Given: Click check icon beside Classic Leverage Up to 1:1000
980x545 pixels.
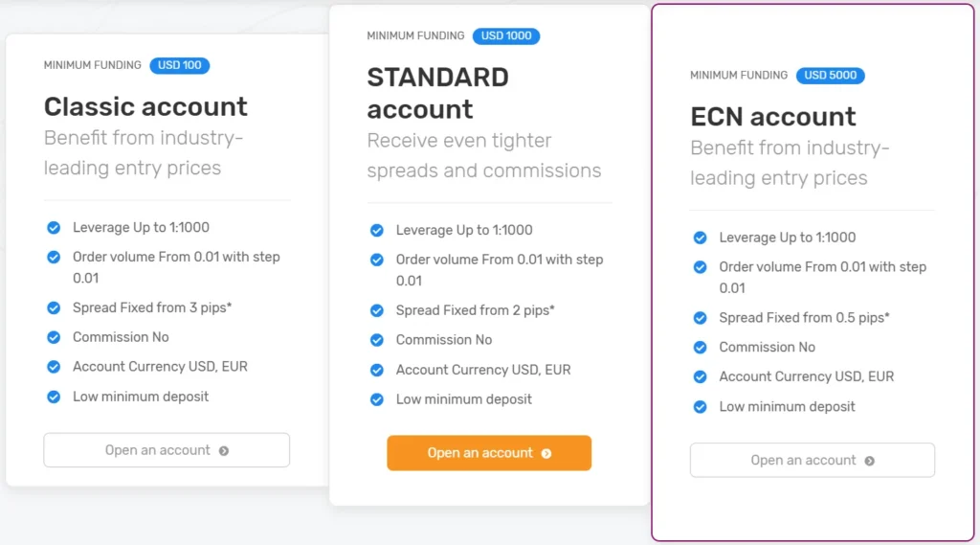Looking at the screenshot, I should click(54, 228).
